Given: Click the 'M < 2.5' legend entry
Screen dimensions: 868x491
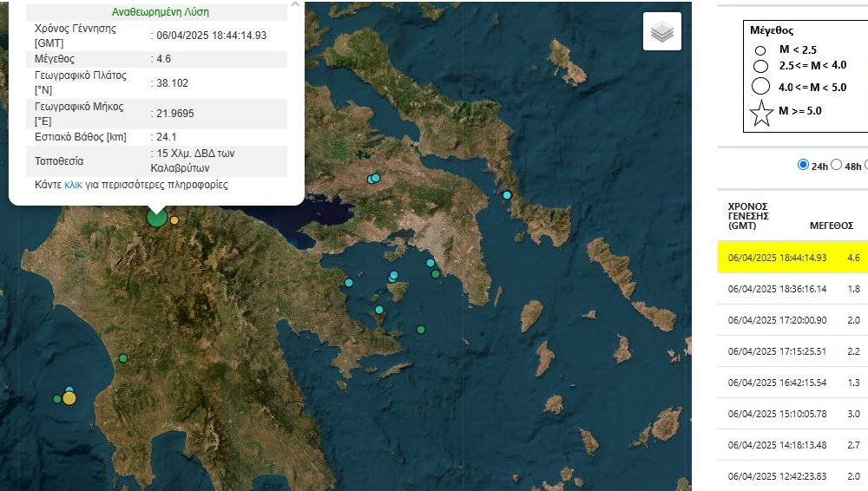Looking at the screenshot, I should (786, 49).
